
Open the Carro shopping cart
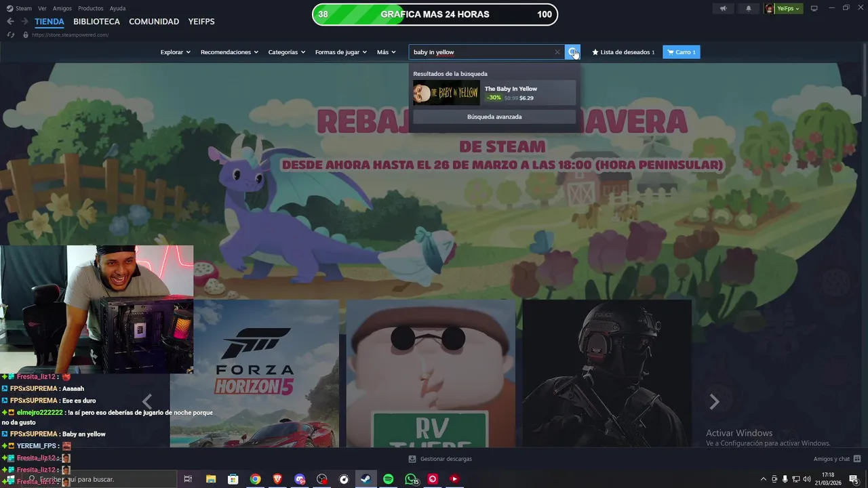click(682, 52)
